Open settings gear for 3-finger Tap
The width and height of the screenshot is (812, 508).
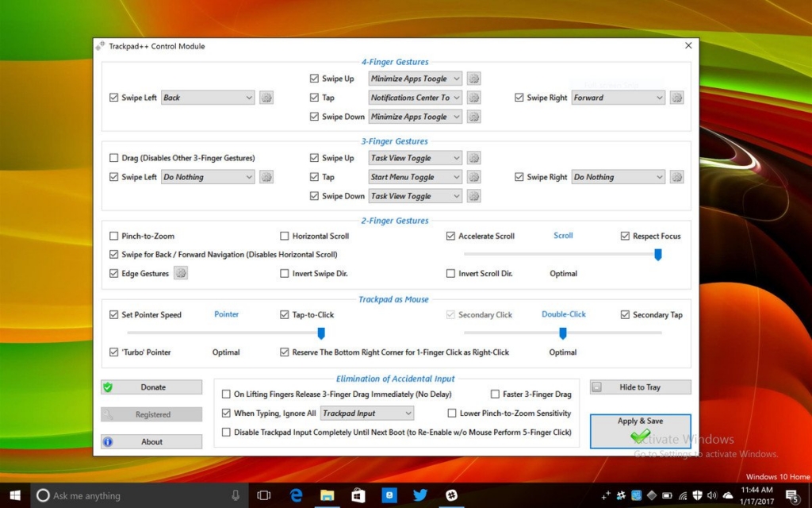(x=473, y=177)
